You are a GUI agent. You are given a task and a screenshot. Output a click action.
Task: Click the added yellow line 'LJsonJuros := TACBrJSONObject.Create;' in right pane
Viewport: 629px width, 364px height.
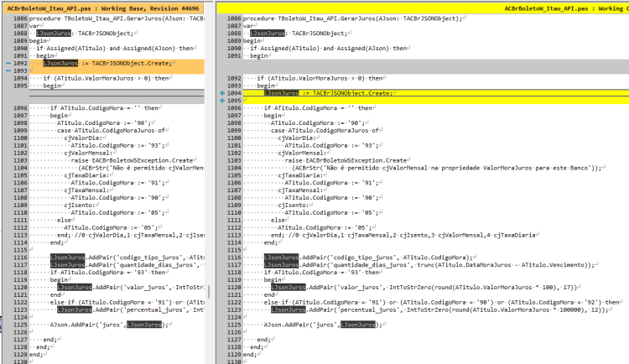click(x=329, y=93)
